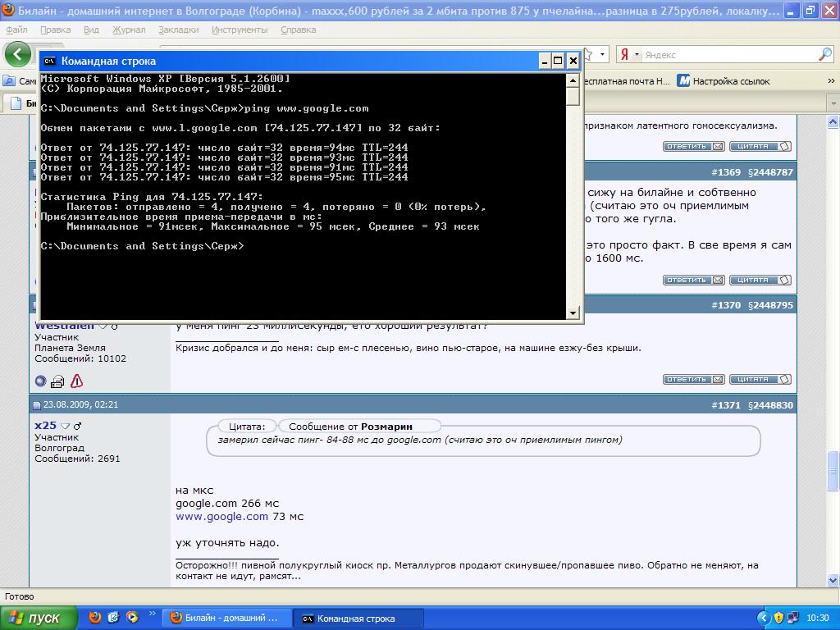Launch media player from quick launch
Viewport: 840px width, 630px height.
(131, 618)
